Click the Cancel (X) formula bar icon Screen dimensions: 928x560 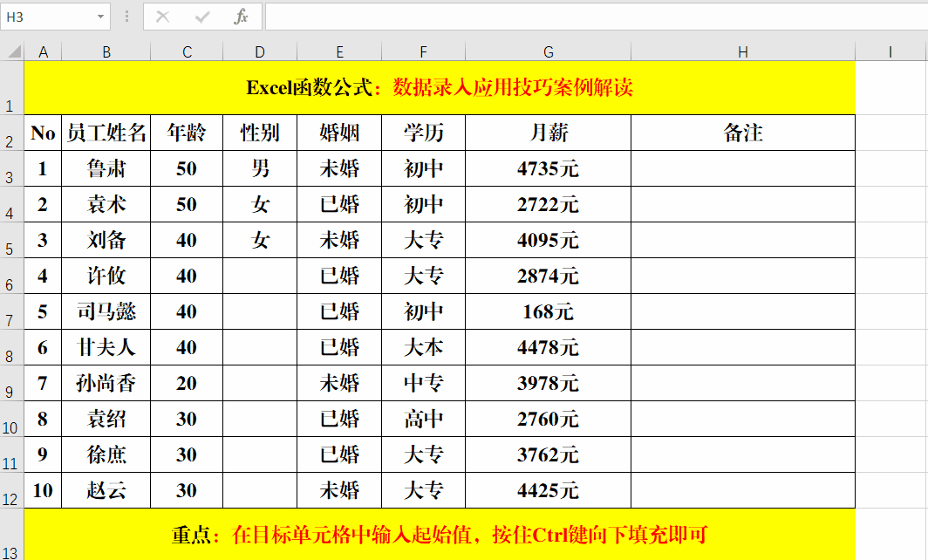tap(163, 17)
